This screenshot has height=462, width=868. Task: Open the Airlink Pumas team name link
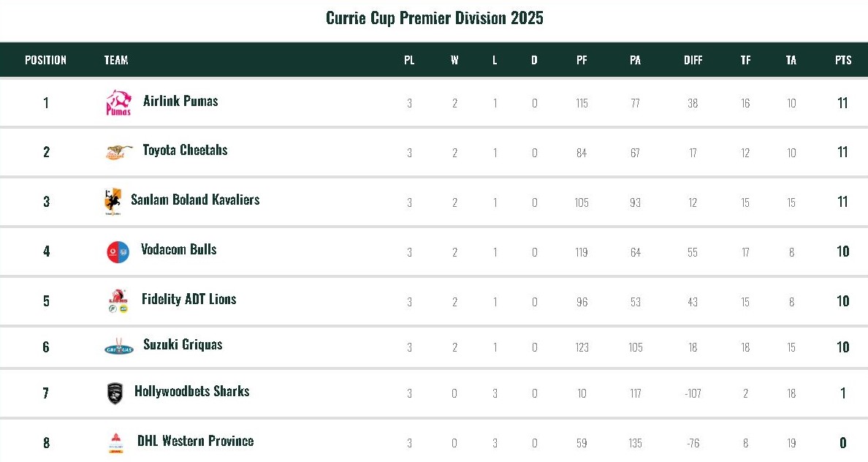(180, 101)
